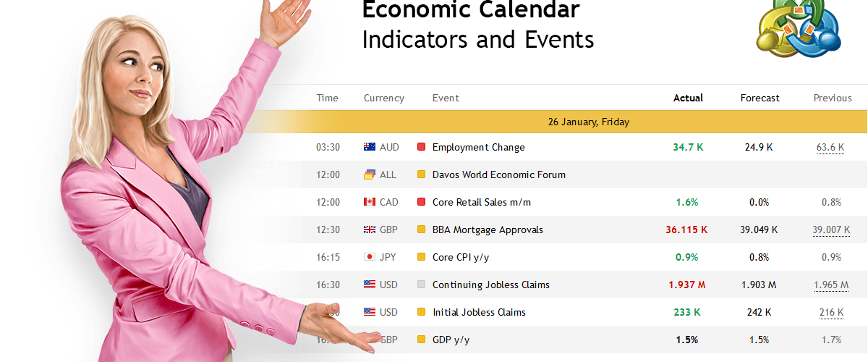The width and height of the screenshot is (868, 362).
Task: Click the US flag beside Continuing Jobless Claims
Action: coord(370,285)
